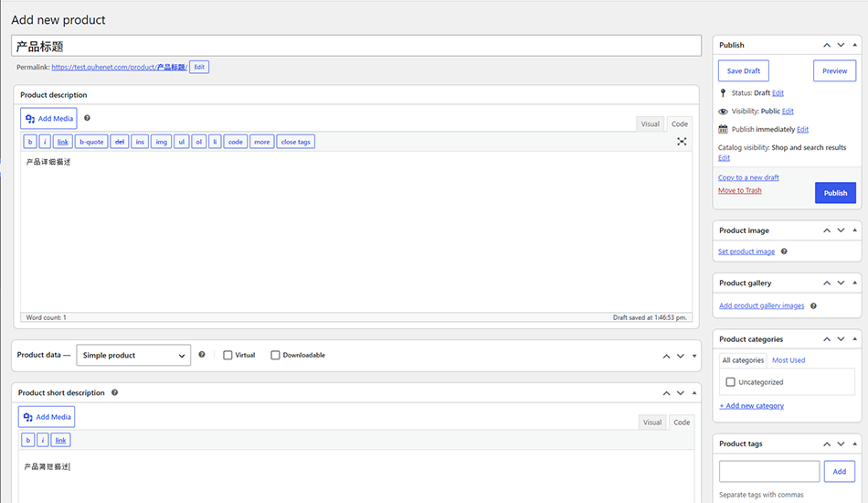Click the img tag button
868x503 pixels.
click(x=161, y=142)
